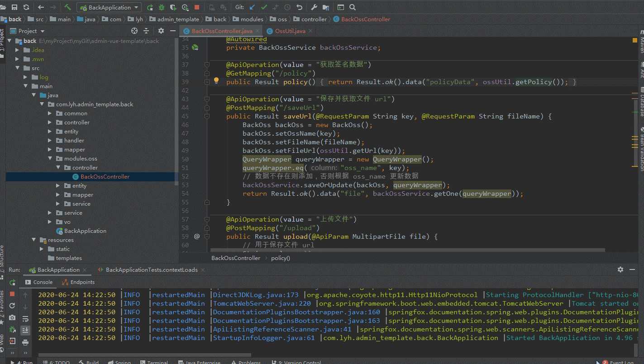Expand the 'handler' package in project tree

51,141
